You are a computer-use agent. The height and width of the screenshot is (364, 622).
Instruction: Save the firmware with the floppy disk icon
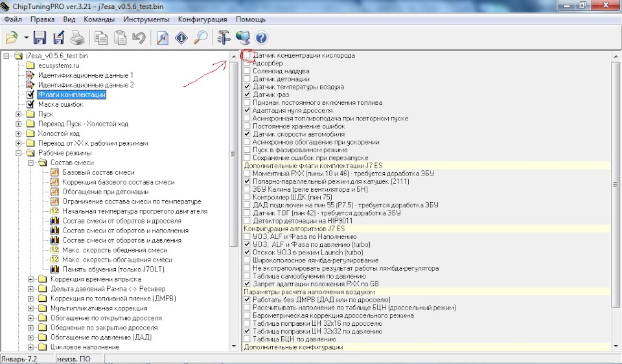[x=40, y=38]
